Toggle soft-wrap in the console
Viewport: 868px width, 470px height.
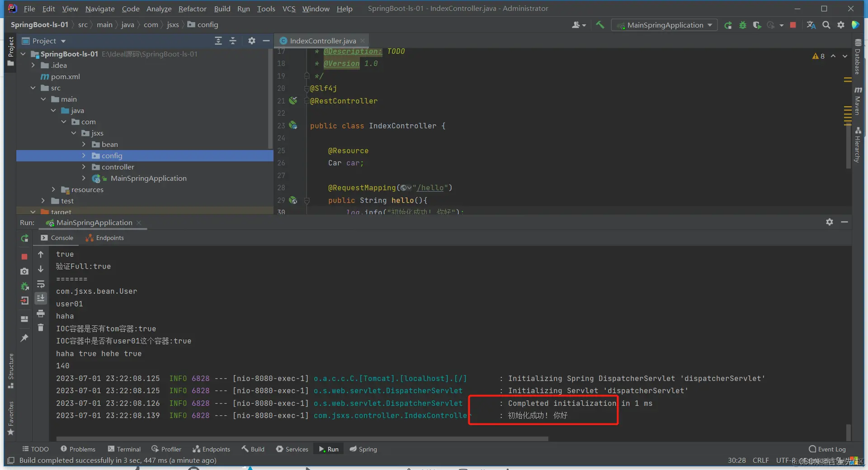[x=41, y=284]
